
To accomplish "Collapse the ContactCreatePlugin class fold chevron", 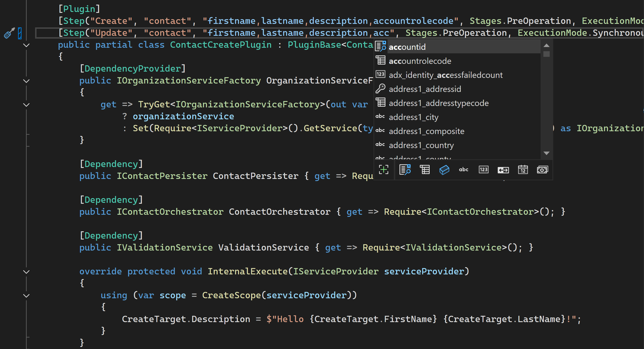I will [26, 45].
